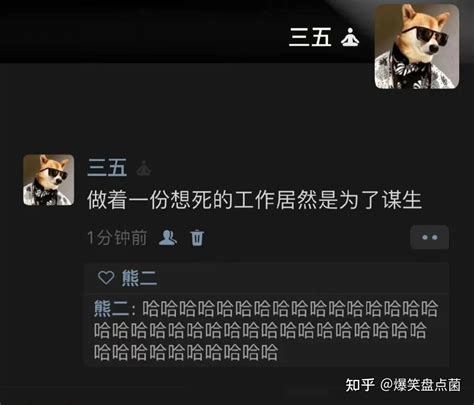Image resolution: width=474 pixels, height=405 pixels.
Task: Tap the white 三五 header name at top
Action: click(311, 37)
